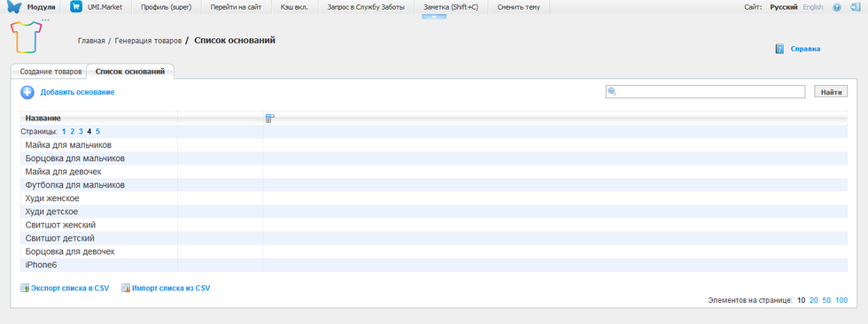
Task: Focus the search input field
Action: [x=705, y=92]
